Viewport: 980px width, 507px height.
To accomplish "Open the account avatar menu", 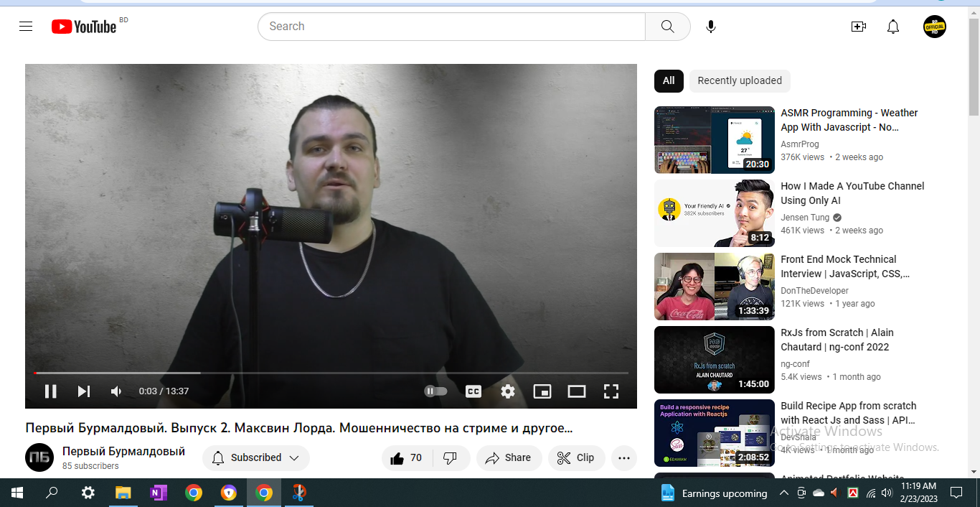I will [x=934, y=27].
